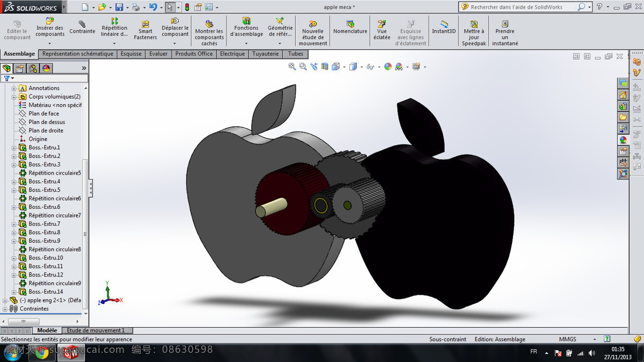Open the Appearances color ball task pane tab
This screenshot has width=644, height=362.
tap(623, 140)
